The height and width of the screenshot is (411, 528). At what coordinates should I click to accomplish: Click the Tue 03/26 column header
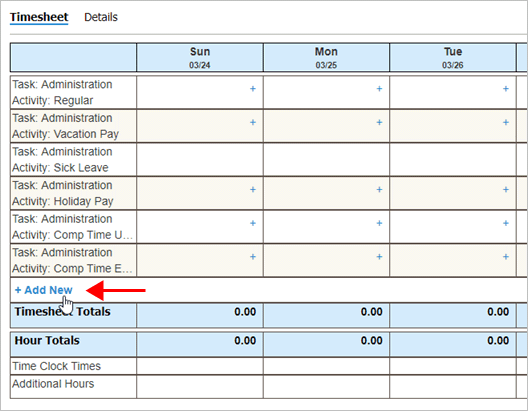click(x=453, y=57)
